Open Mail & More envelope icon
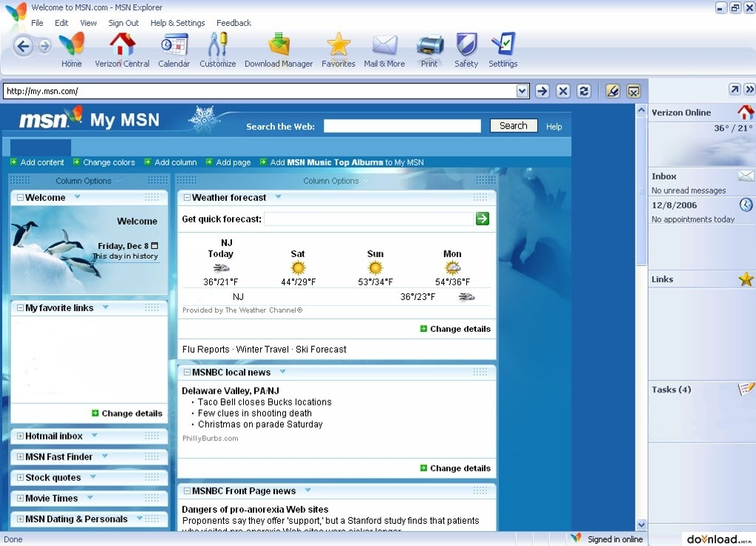The width and height of the screenshot is (756, 546). click(385, 45)
